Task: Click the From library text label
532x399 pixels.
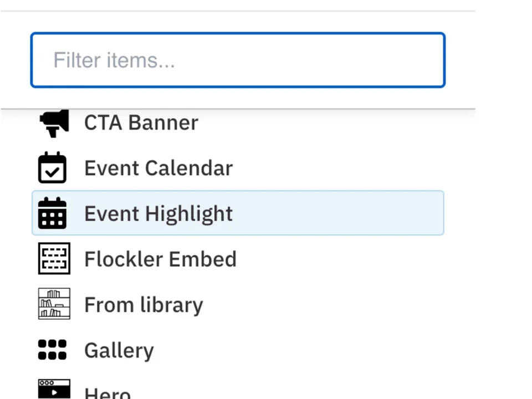Action: click(x=144, y=304)
